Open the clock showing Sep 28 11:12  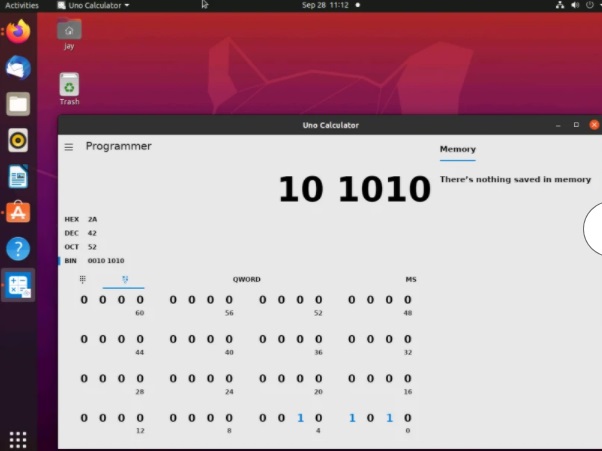[325, 5]
